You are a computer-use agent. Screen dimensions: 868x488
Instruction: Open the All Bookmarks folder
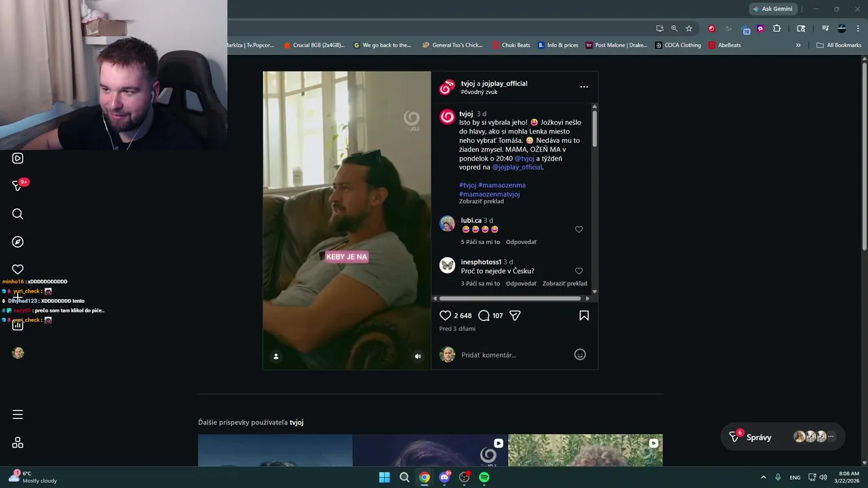point(839,45)
